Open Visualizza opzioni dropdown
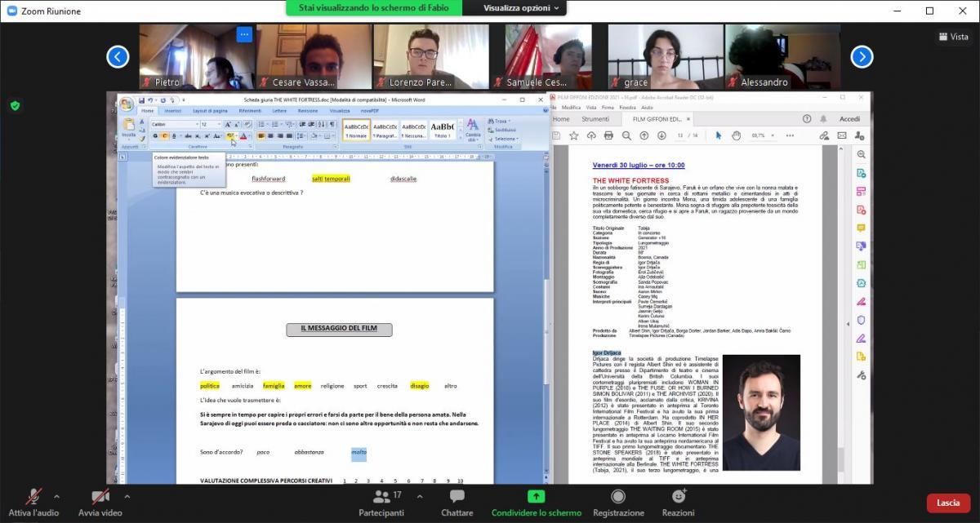 (x=521, y=8)
